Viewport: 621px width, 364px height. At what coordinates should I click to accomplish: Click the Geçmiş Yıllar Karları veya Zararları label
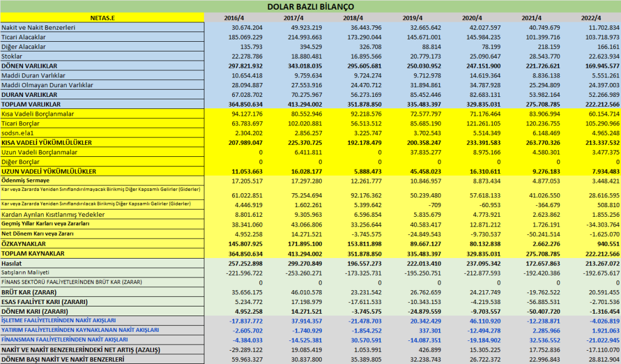(45, 223)
